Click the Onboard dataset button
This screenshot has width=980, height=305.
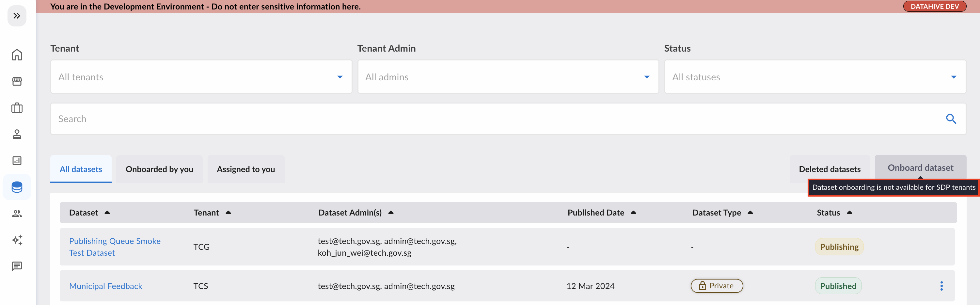click(x=920, y=168)
